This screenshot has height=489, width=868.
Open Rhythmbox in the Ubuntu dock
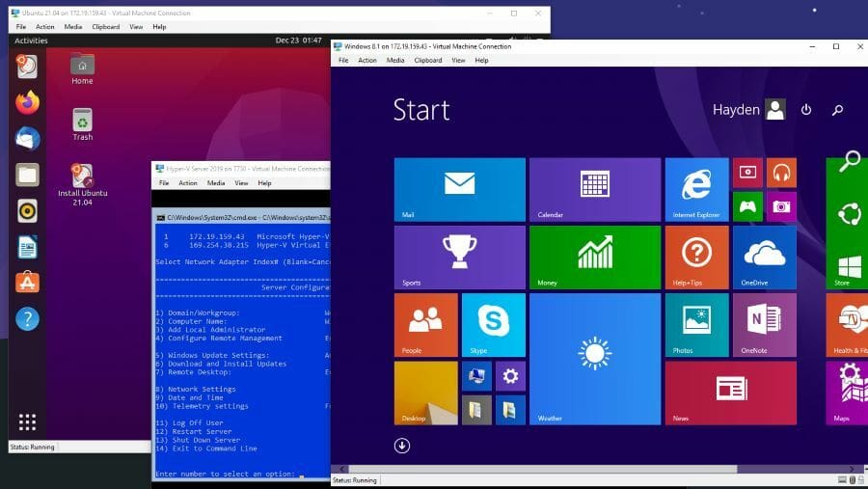tap(27, 211)
